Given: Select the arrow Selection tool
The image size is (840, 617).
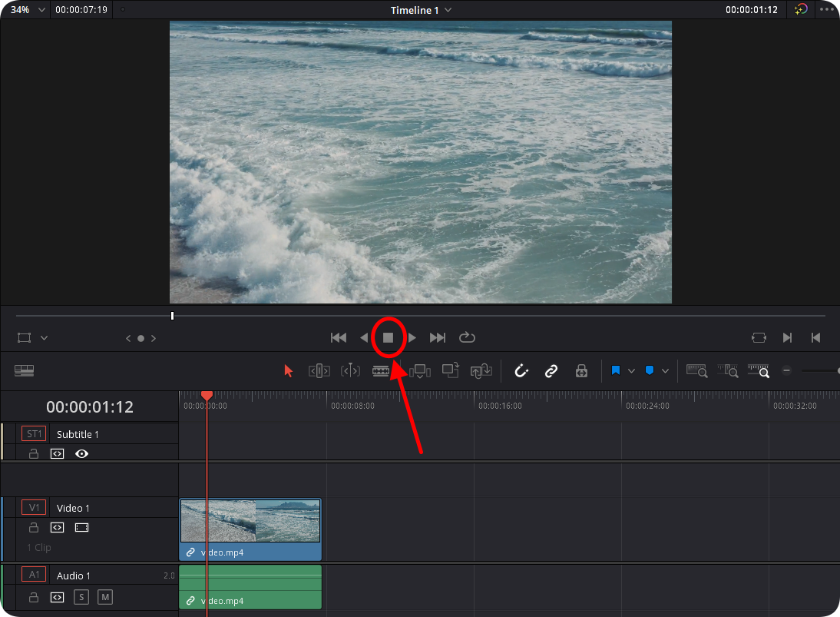Looking at the screenshot, I should point(288,370).
